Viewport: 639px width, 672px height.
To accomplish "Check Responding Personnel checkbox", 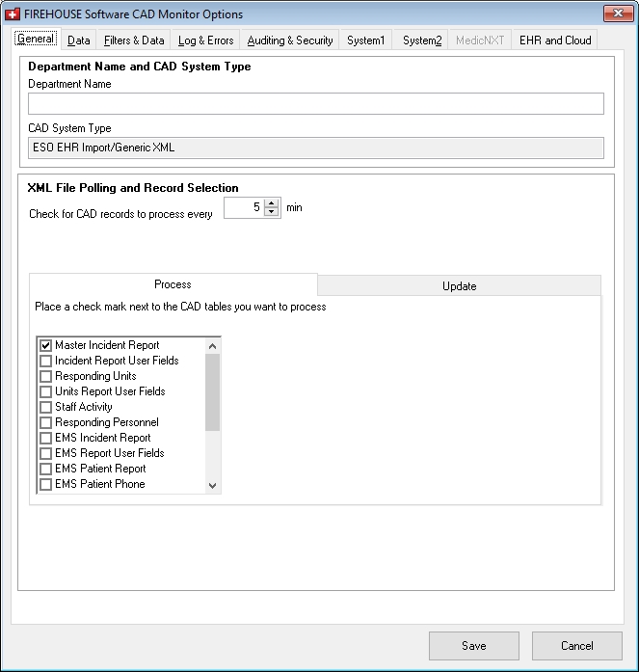I will pyautogui.click(x=46, y=422).
